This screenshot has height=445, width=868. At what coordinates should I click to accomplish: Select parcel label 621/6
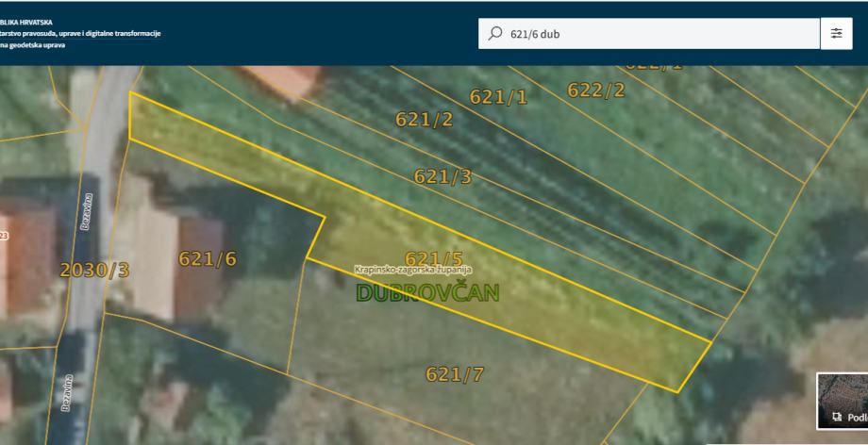pos(208,258)
